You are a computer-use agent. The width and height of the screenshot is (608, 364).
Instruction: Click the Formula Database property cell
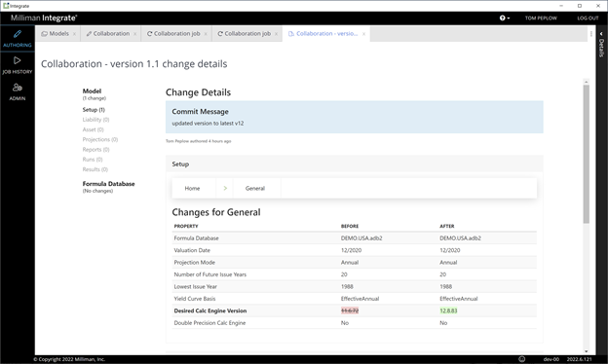pyautogui.click(x=196, y=238)
